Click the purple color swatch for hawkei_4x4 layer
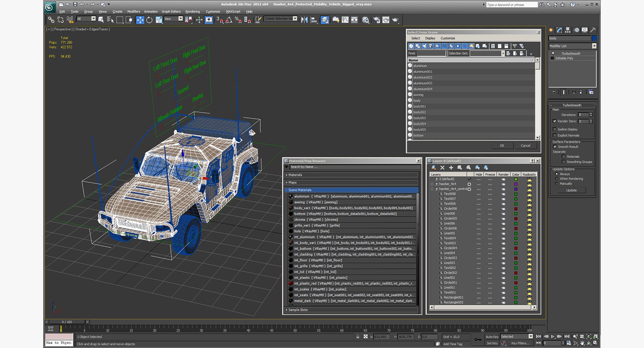The width and height of the screenshot is (644, 348). coord(516,184)
